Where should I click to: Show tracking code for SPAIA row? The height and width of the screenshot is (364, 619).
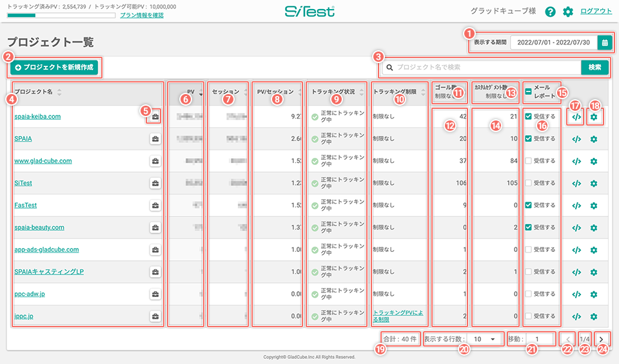tap(576, 139)
